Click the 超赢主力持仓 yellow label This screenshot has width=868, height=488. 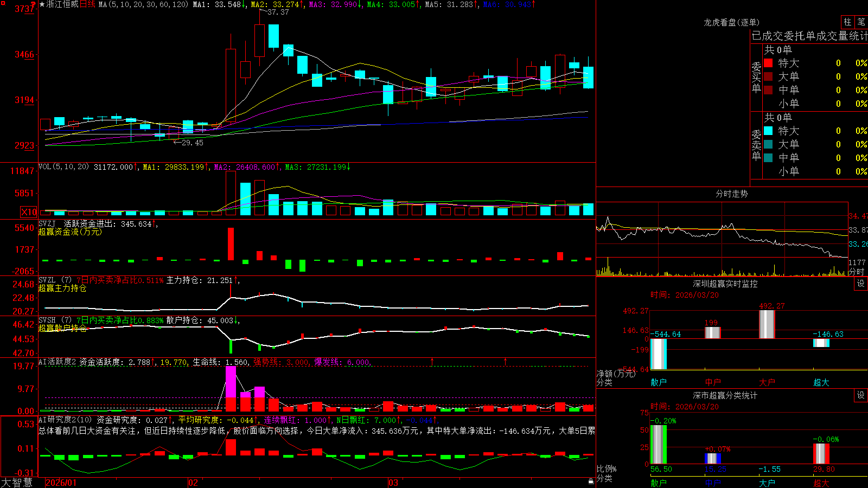click(62, 288)
